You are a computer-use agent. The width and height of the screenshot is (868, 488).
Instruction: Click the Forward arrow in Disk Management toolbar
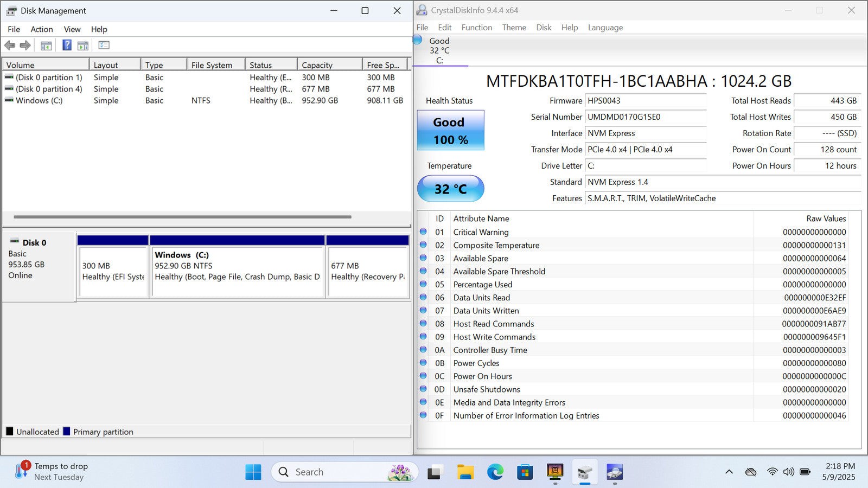(x=25, y=46)
